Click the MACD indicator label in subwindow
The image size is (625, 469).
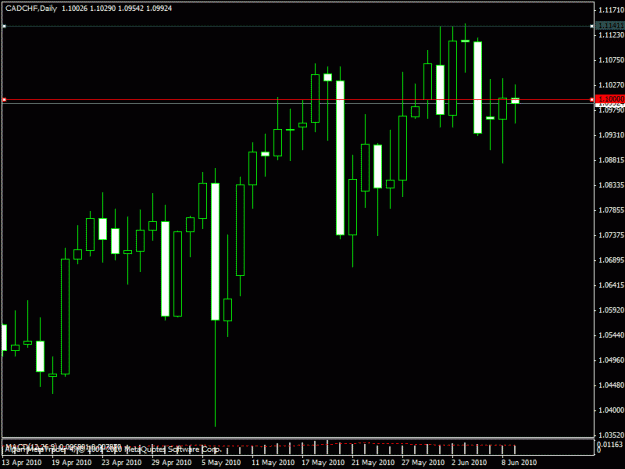pyautogui.click(x=63, y=446)
